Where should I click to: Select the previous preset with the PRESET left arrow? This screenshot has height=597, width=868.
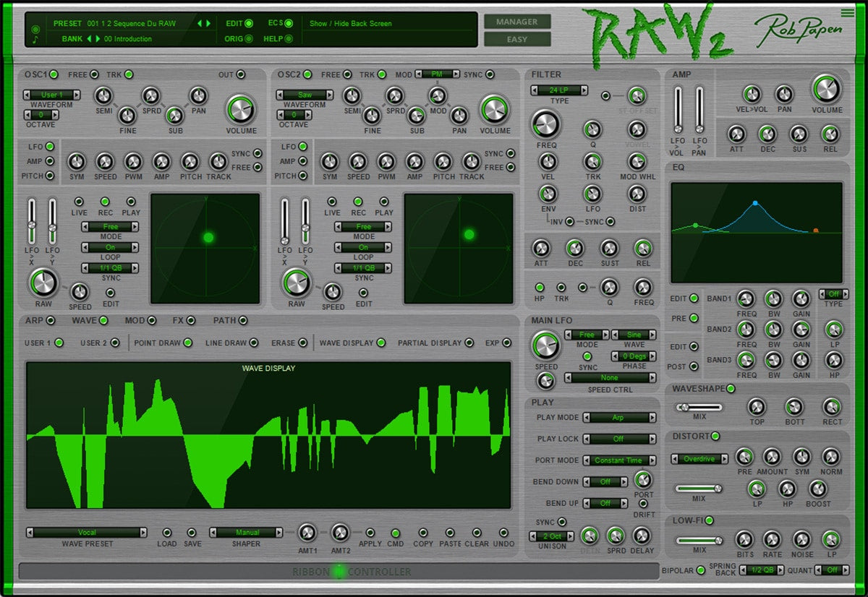click(x=200, y=23)
